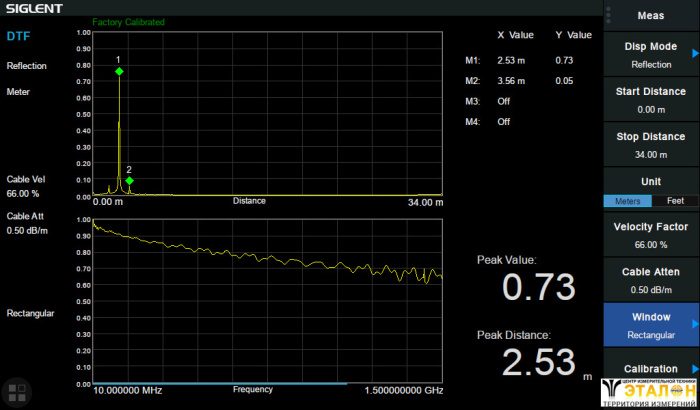Toggle marker M3 Off row
700x410 pixels.
pos(503,101)
